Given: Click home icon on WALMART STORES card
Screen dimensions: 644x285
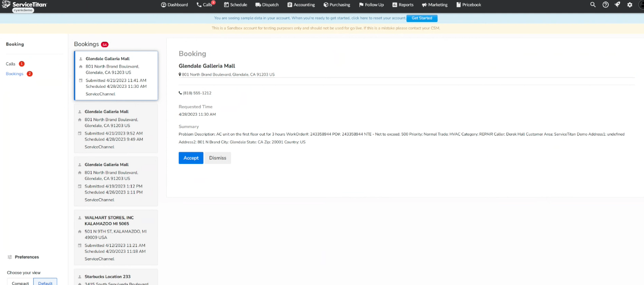Looking at the screenshot, I should point(80,231).
